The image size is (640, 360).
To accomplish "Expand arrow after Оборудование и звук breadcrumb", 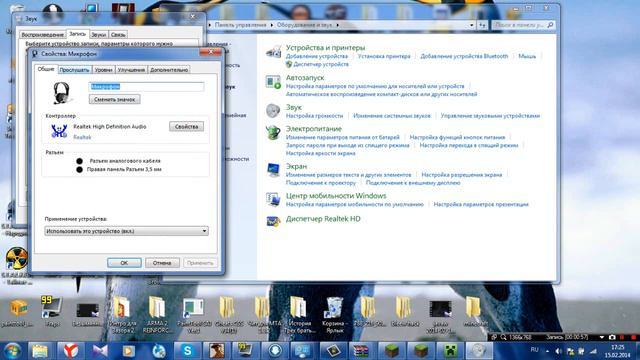I will 338,25.
